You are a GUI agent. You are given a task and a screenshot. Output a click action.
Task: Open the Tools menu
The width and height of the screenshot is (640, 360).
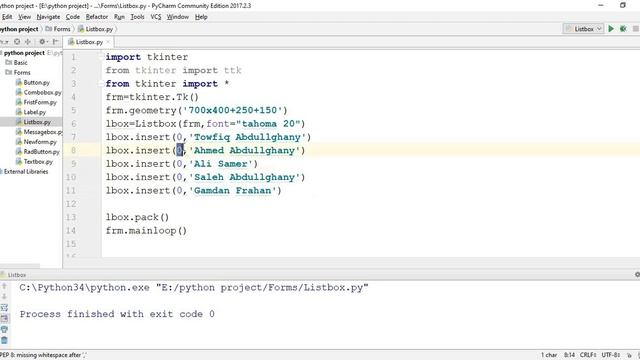coord(137,17)
